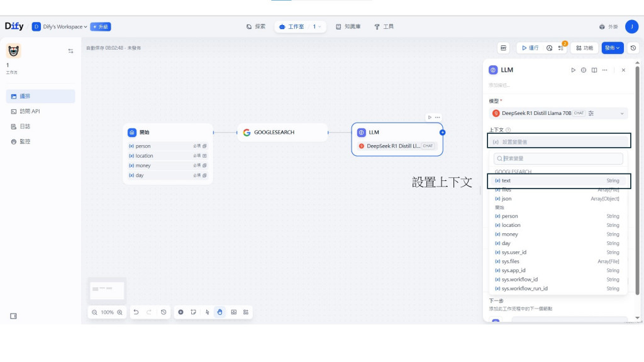Zoom in the canvas
The width and height of the screenshot is (644, 362).
coord(120,312)
